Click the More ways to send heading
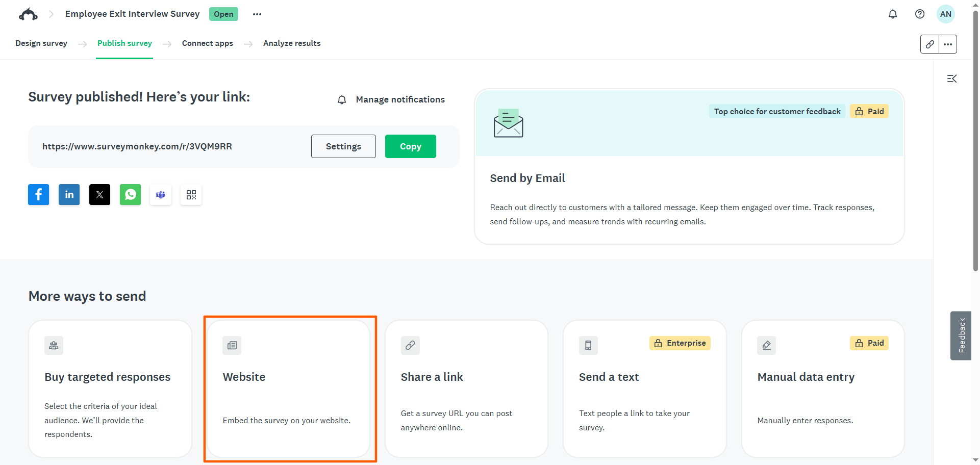Screen dimensions: 980x465 (x=87, y=296)
